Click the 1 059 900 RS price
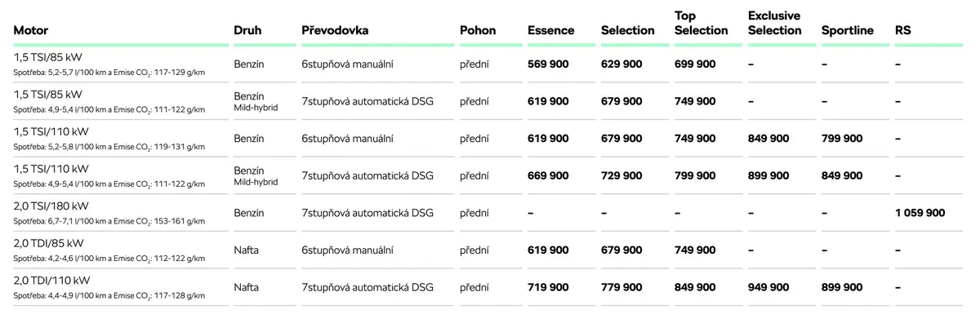The image size is (980, 323). (920, 213)
